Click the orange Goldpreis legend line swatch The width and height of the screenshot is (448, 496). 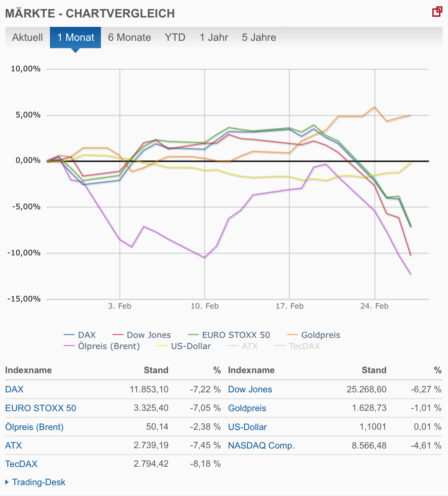point(292,335)
